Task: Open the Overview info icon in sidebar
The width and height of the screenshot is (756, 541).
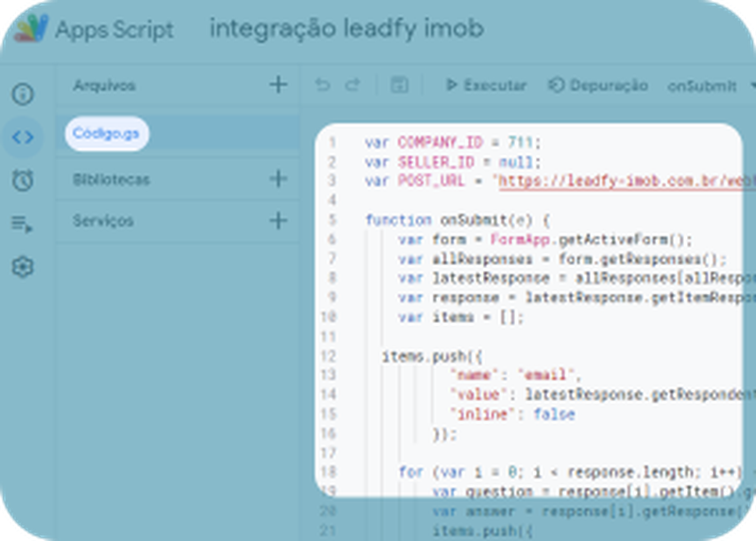Action: point(23,93)
